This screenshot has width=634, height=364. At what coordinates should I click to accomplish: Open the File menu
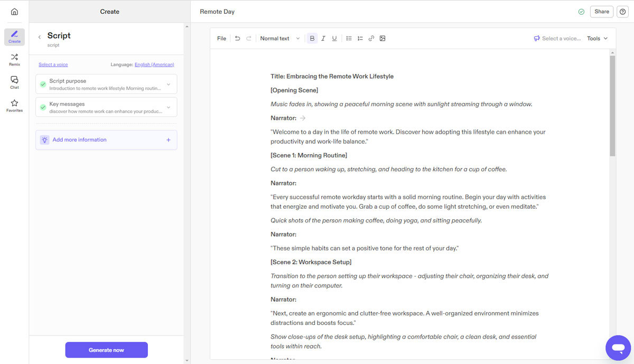tap(221, 38)
